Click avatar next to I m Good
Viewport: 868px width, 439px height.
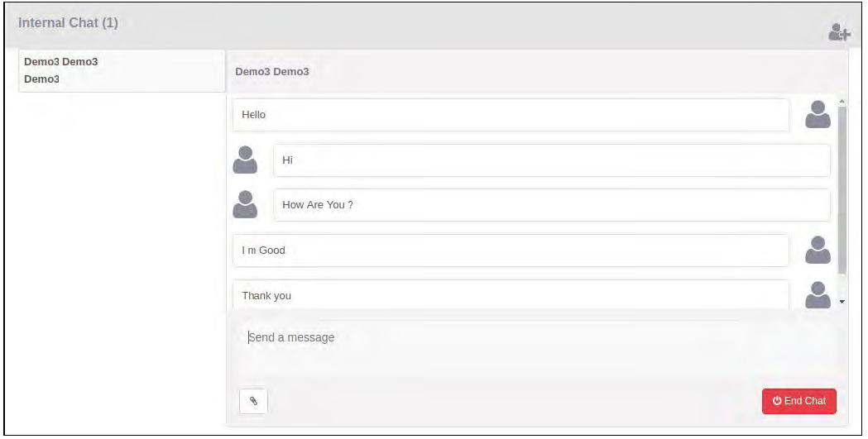pos(818,250)
